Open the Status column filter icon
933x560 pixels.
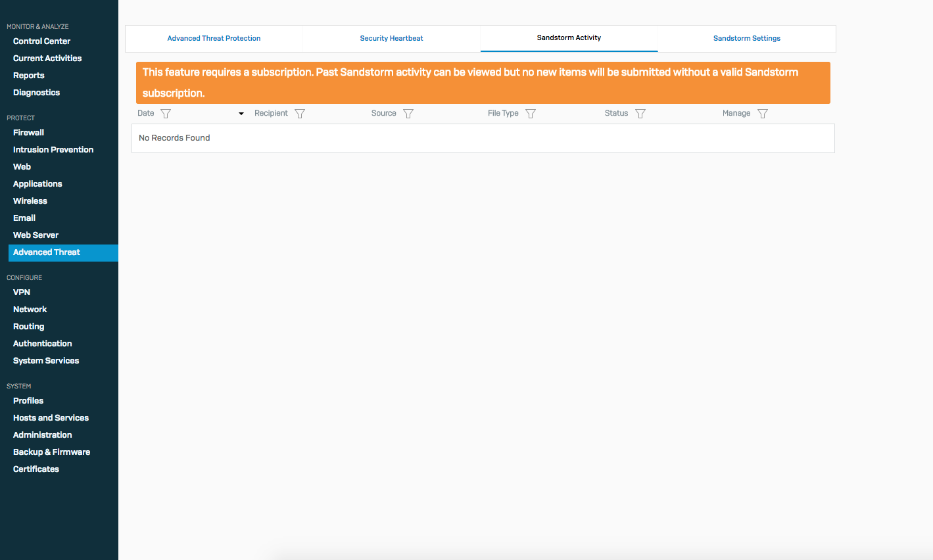click(x=640, y=114)
